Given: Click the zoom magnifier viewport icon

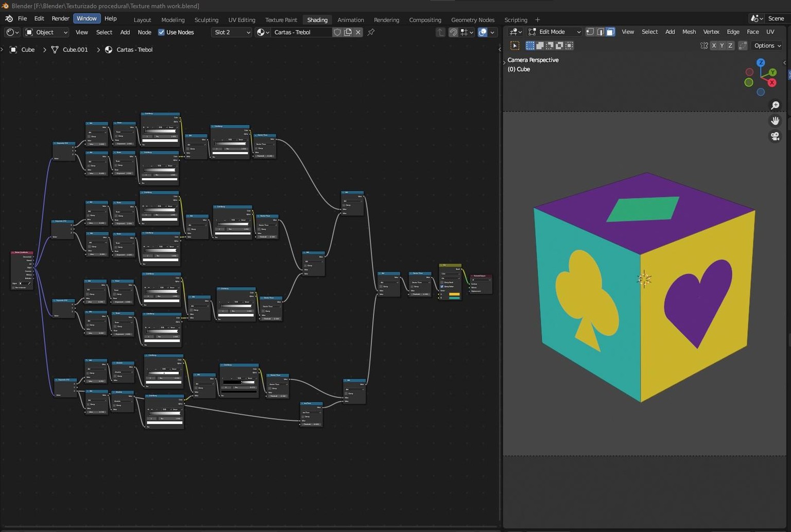Looking at the screenshot, I should [775, 106].
